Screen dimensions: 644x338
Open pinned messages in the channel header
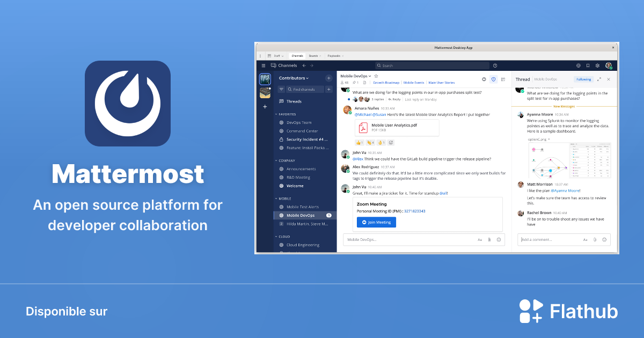[354, 82]
